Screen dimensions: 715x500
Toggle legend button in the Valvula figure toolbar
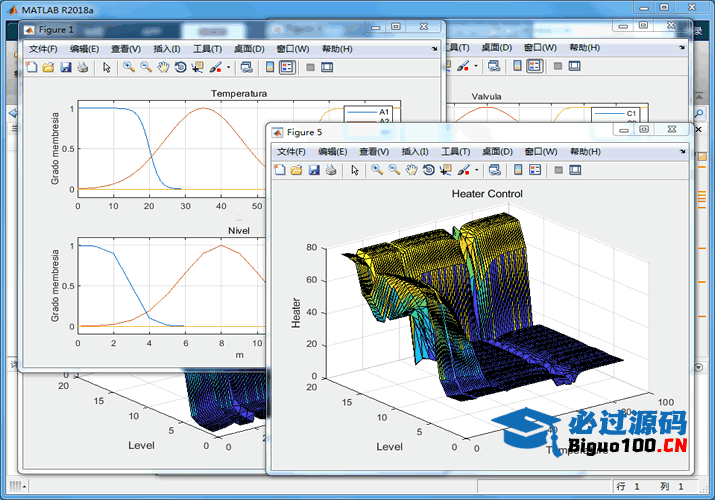[x=534, y=66]
